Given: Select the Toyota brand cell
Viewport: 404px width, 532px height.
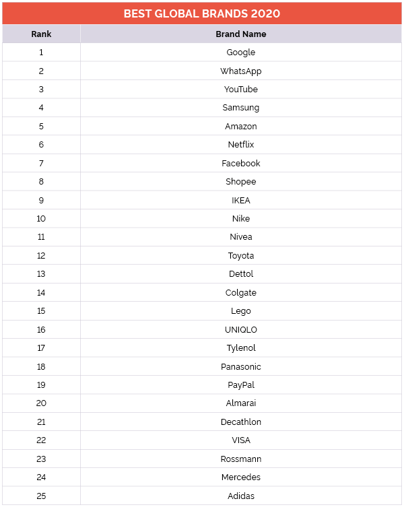Looking at the screenshot, I should tap(240, 256).
